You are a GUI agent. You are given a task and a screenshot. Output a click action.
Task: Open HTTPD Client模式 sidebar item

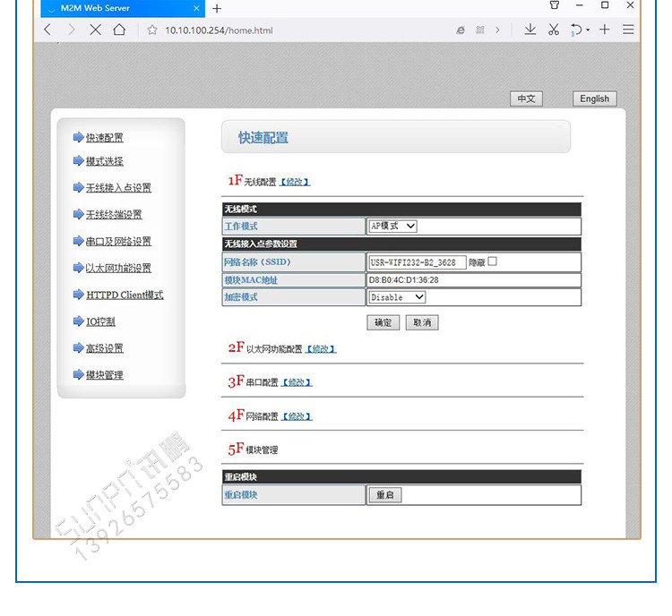pyautogui.click(x=125, y=295)
